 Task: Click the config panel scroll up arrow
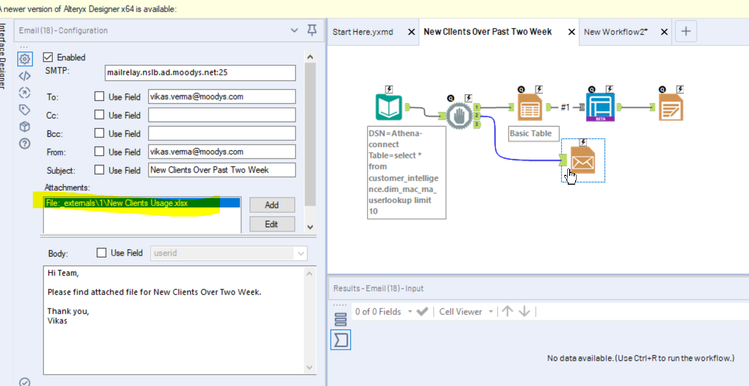[310, 57]
